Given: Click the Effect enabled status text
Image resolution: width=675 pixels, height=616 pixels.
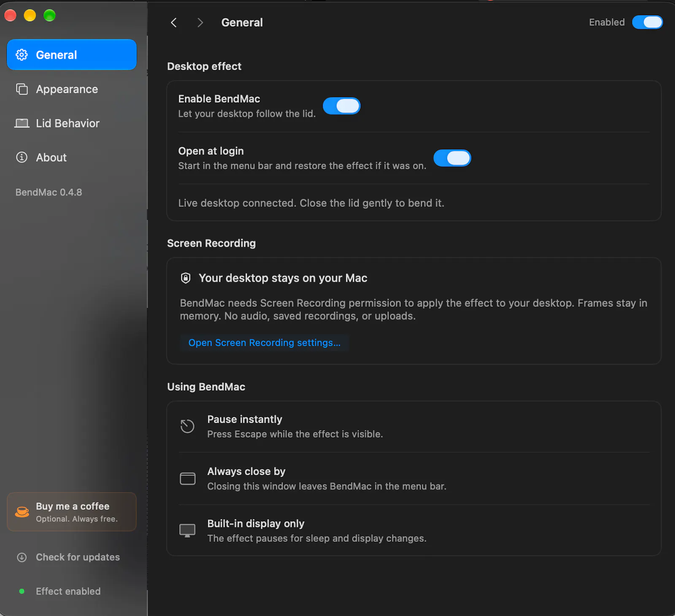Looking at the screenshot, I should pos(68,592).
